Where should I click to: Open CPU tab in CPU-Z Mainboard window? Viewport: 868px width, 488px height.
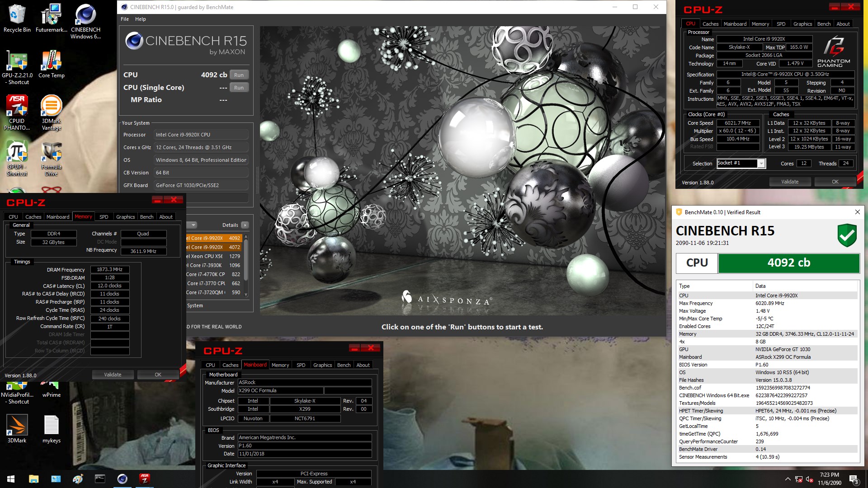[x=210, y=365]
